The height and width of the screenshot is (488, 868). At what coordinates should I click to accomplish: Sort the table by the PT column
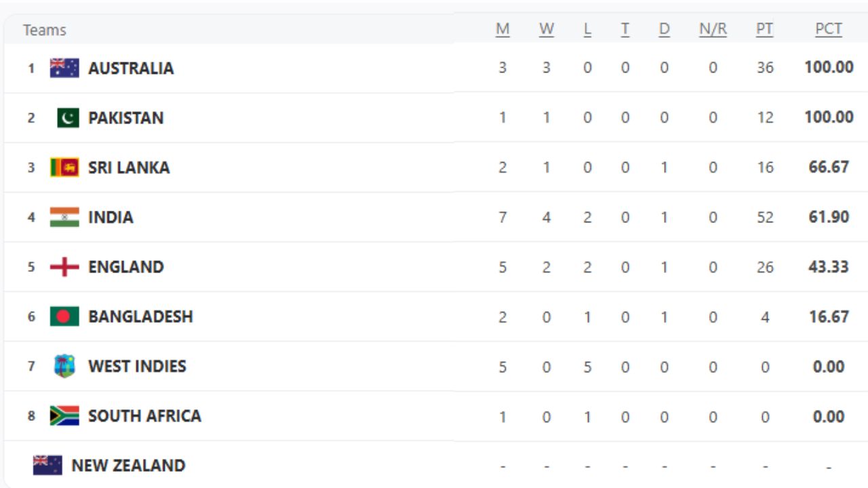(764, 29)
